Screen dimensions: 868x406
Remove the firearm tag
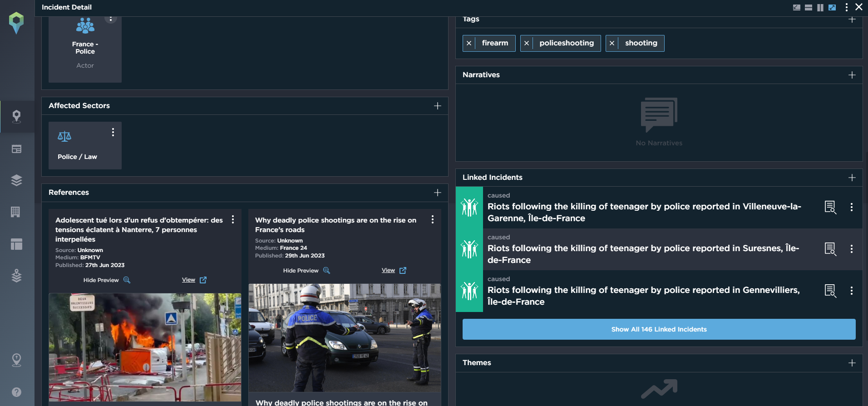click(x=469, y=43)
